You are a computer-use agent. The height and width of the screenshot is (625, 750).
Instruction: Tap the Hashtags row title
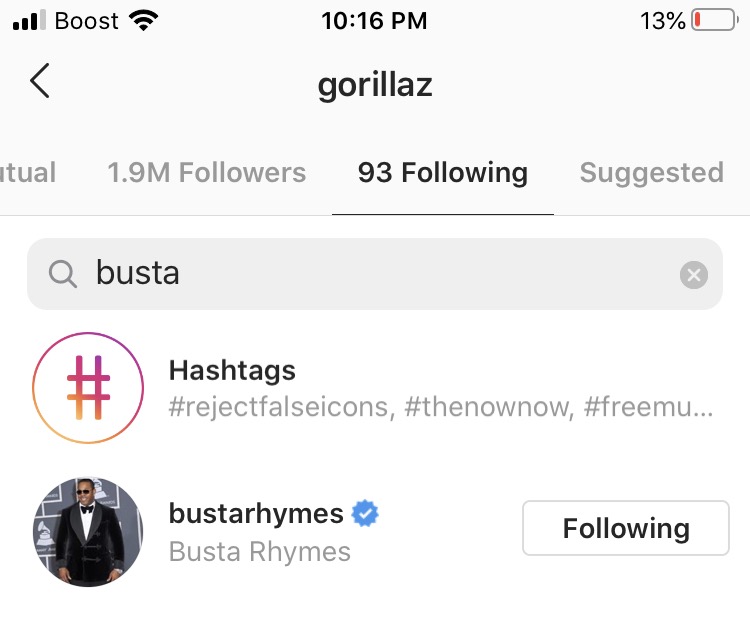coord(232,370)
